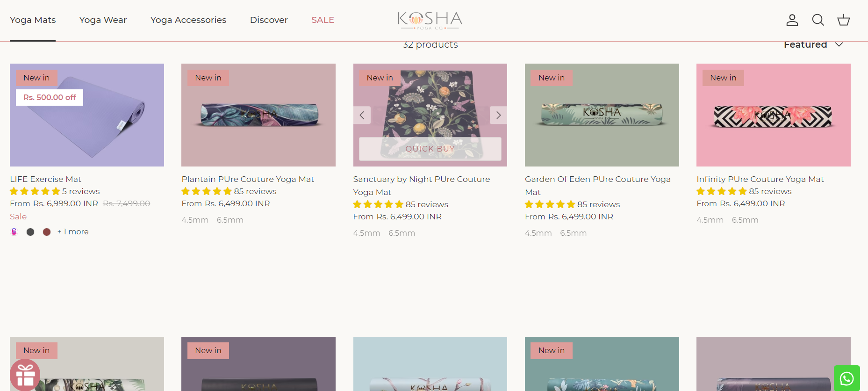Open the shopping cart basket icon

pos(843,20)
